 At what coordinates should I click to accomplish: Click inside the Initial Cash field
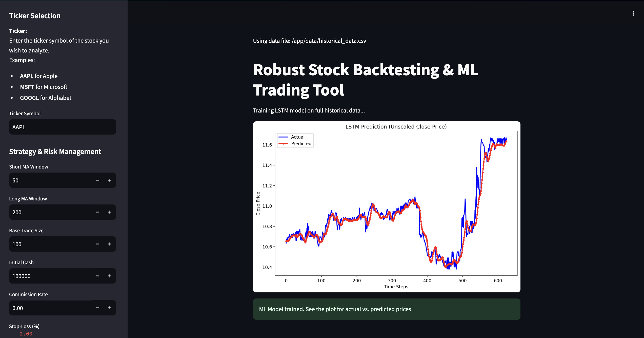pyautogui.click(x=51, y=276)
